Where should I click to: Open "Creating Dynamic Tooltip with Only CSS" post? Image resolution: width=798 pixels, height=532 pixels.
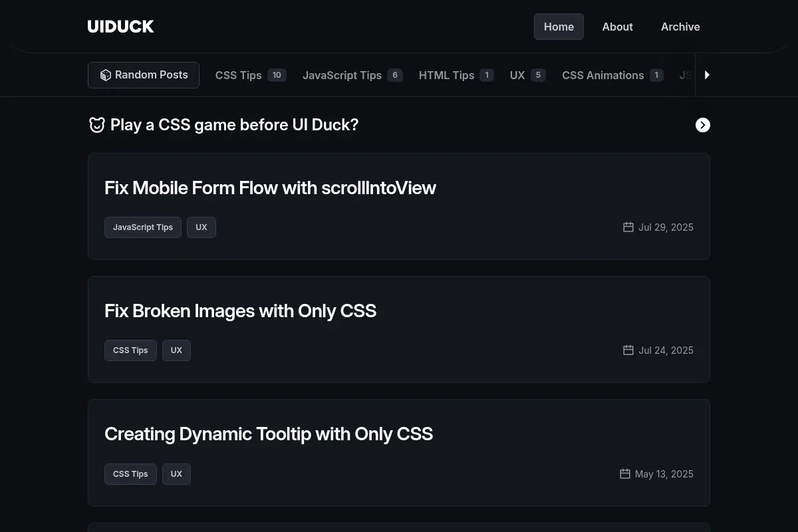(269, 434)
